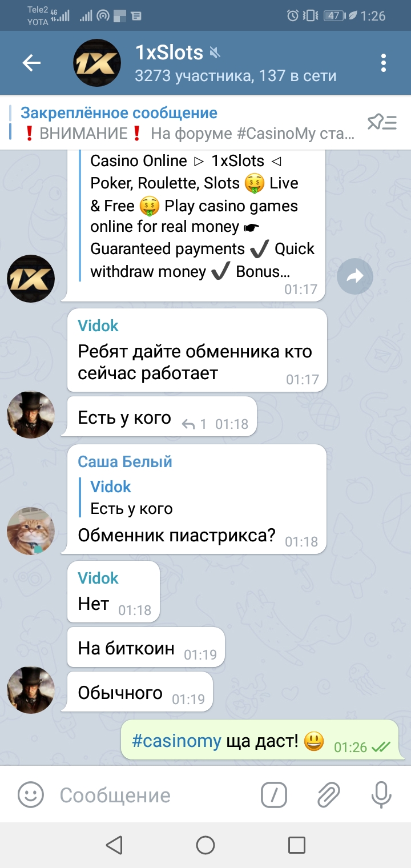This screenshot has width=411, height=868.
Task: Open the pinned ВНИМАНИЕ message
Action: pos(187,123)
